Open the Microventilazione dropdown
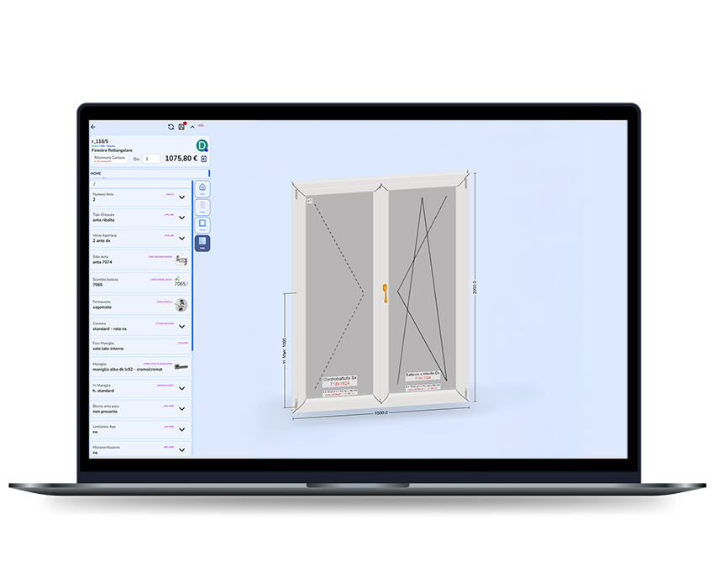 click(181, 449)
